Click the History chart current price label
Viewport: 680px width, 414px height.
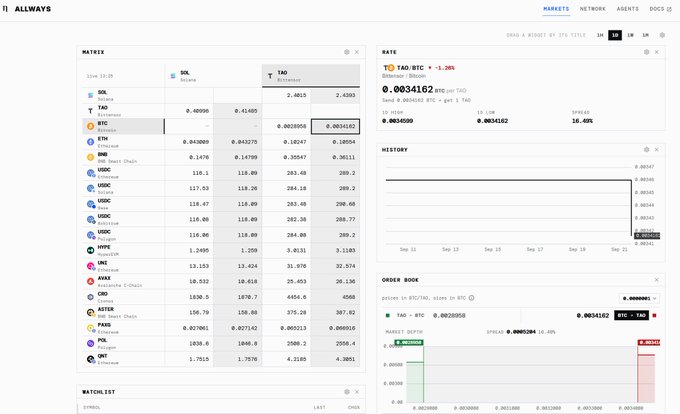647,235
